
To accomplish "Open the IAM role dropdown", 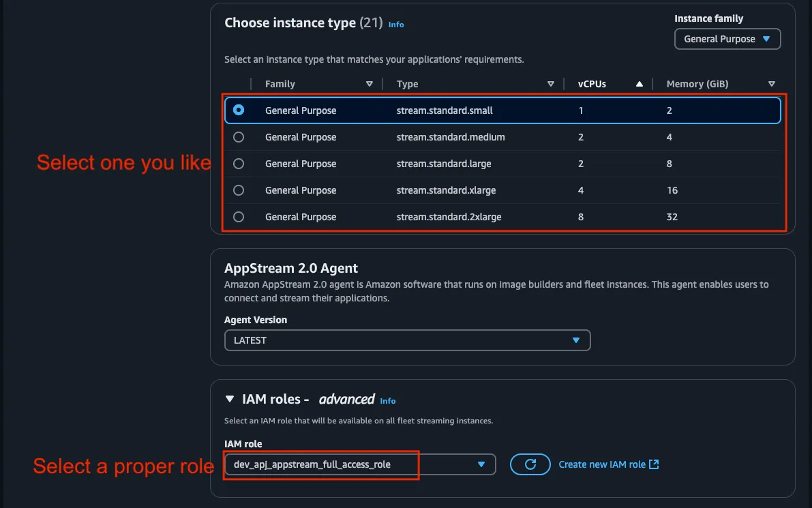I will tap(359, 464).
